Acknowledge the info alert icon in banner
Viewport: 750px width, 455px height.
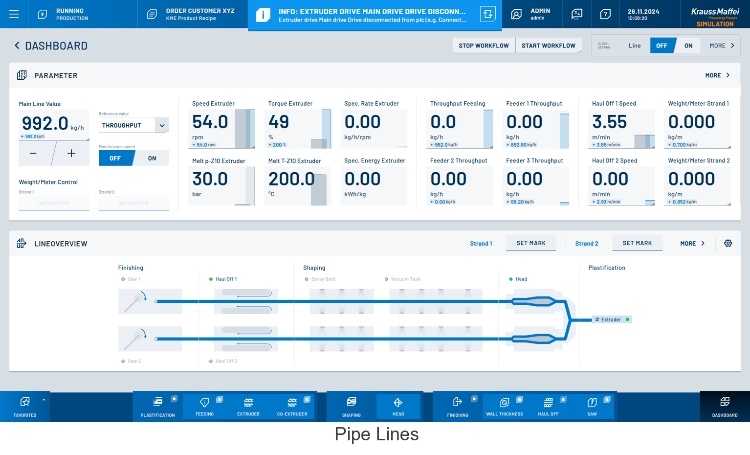click(x=487, y=14)
